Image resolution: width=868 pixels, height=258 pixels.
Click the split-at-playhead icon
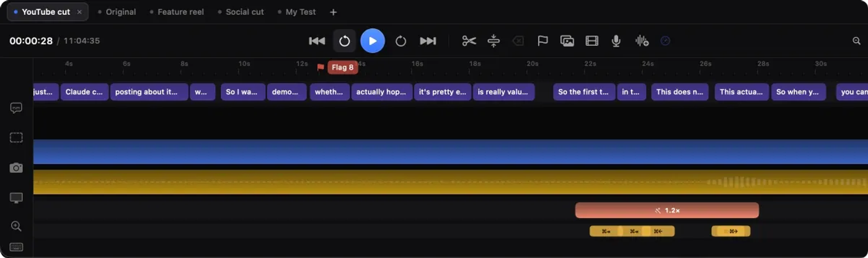pos(494,41)
